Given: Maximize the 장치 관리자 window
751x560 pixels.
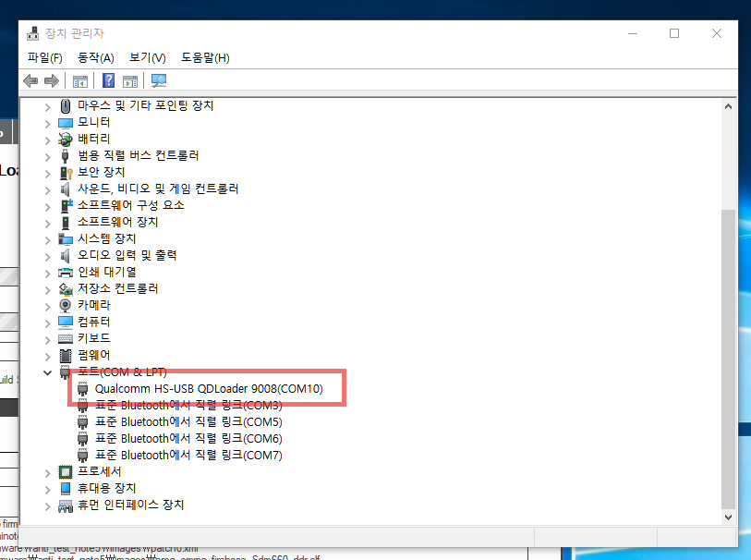Looking at the screenshot, I should [x=674, y=33].
